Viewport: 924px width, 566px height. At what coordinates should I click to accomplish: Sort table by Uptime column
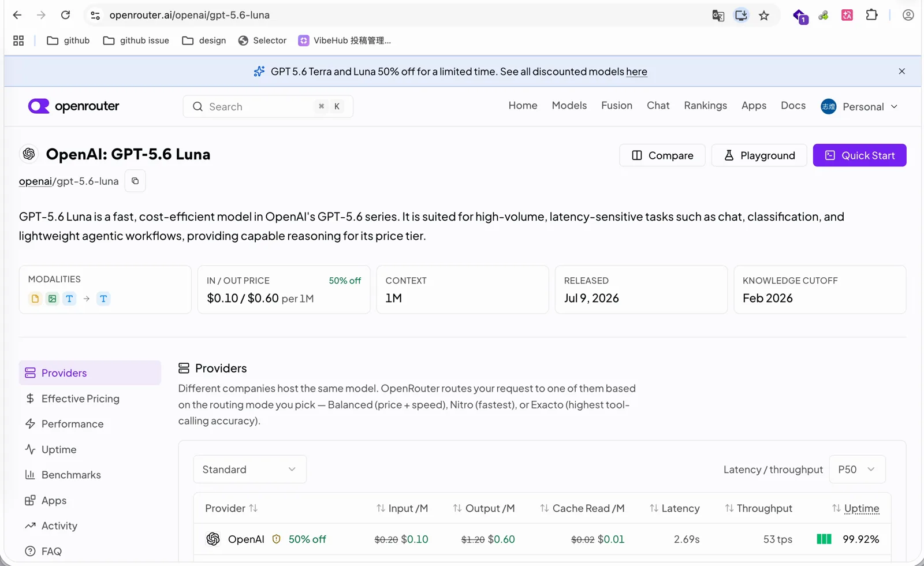point(855,508)
